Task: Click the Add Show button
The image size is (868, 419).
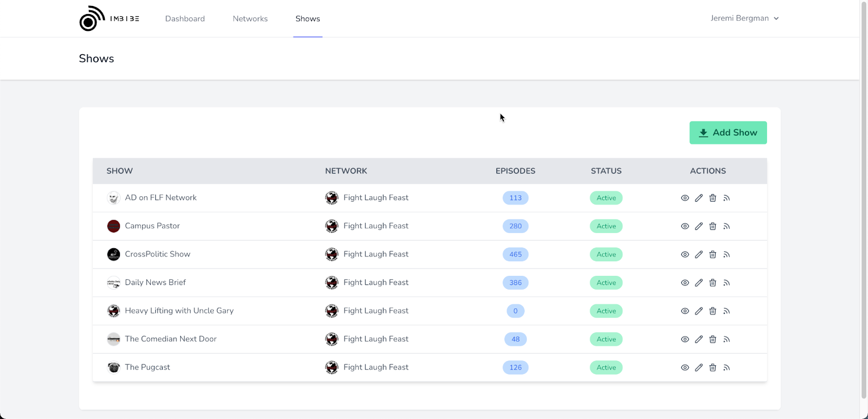Action: coord(728,133)
